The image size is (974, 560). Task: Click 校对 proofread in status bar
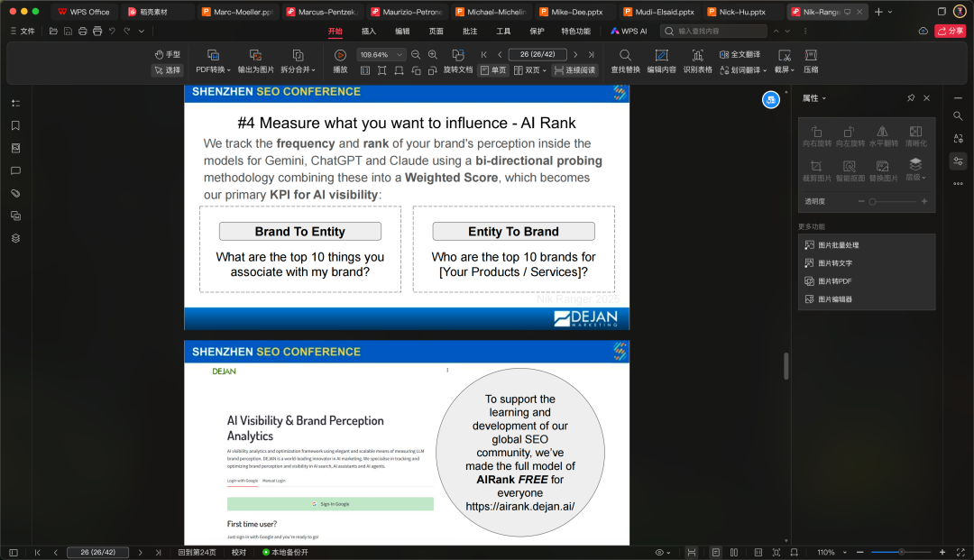pyautogui.click(x=239, y=552)
